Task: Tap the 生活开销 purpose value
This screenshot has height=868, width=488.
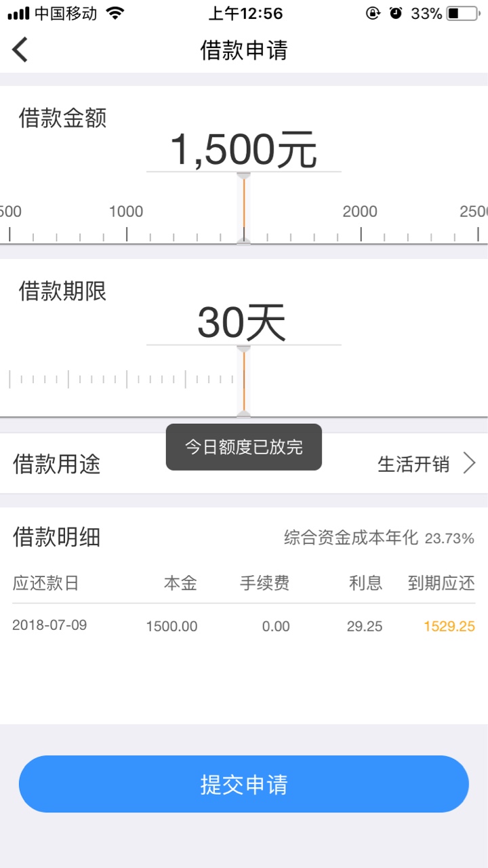Action: 413,465
